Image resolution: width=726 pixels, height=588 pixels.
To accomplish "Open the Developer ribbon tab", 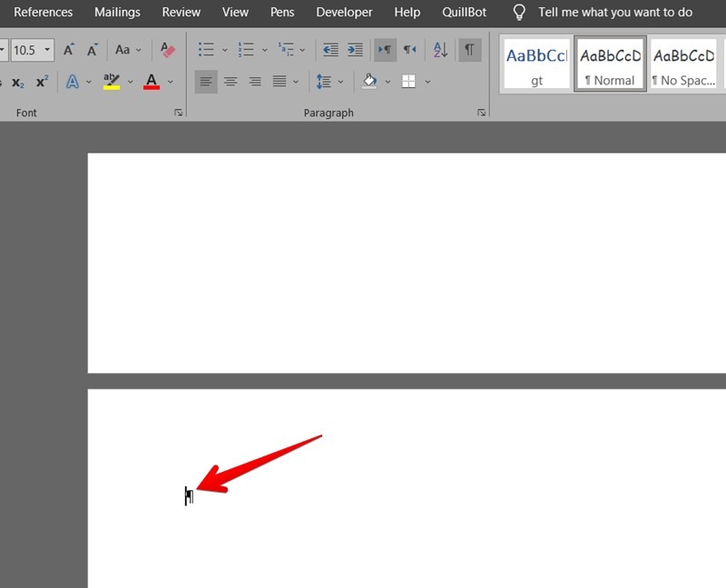I will coord(344,12).
